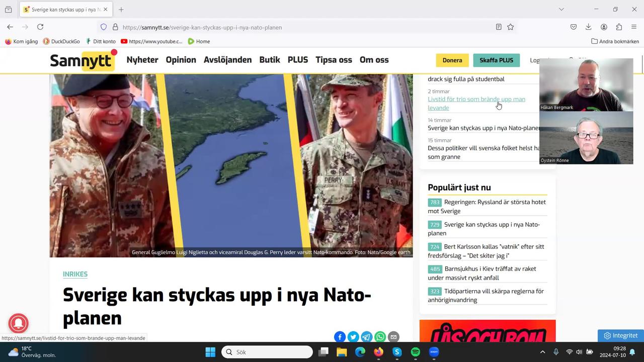Open the Integritet privacy settings button
This screenshot has height=362, width=644.
620,335
